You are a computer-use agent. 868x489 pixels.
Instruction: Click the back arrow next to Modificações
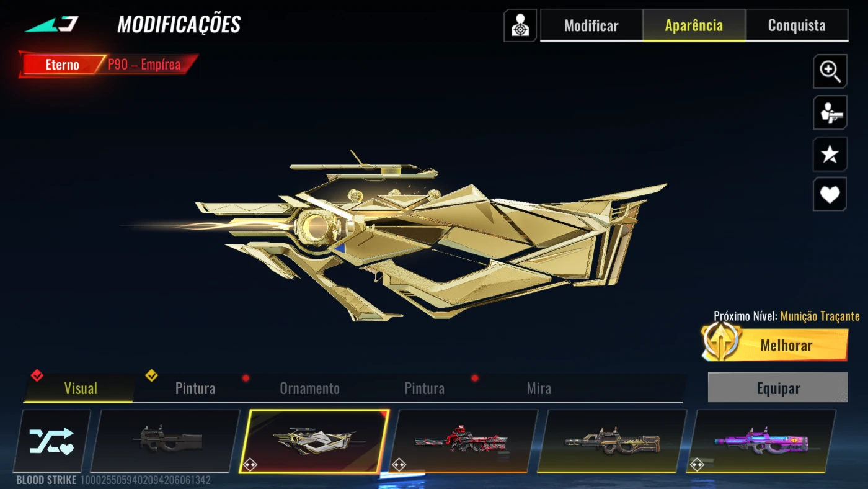pyautogui.click(x=52, y=25)
